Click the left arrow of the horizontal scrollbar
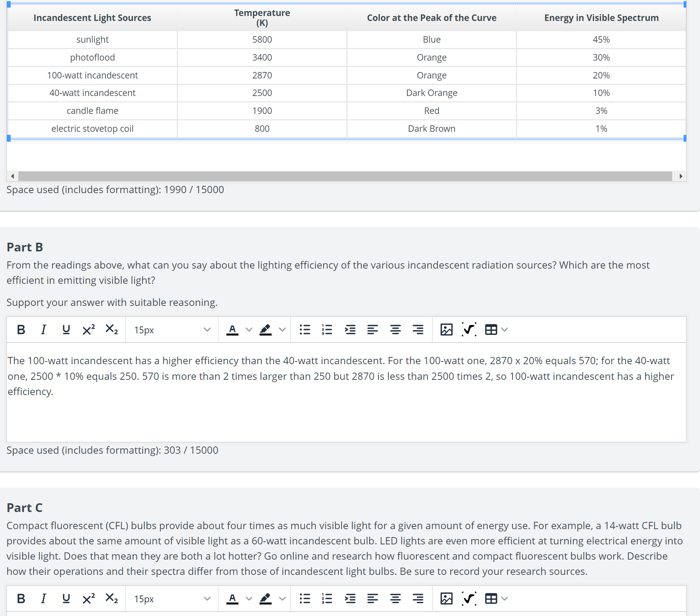Screen dimensions: 700x616 pos(13,176)
